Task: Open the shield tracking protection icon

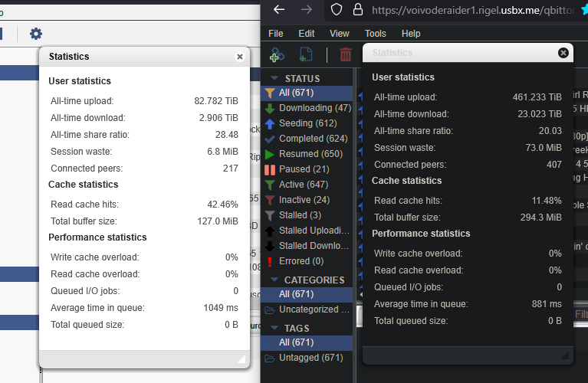Action: pyautogui.click(x=337, y=9)
